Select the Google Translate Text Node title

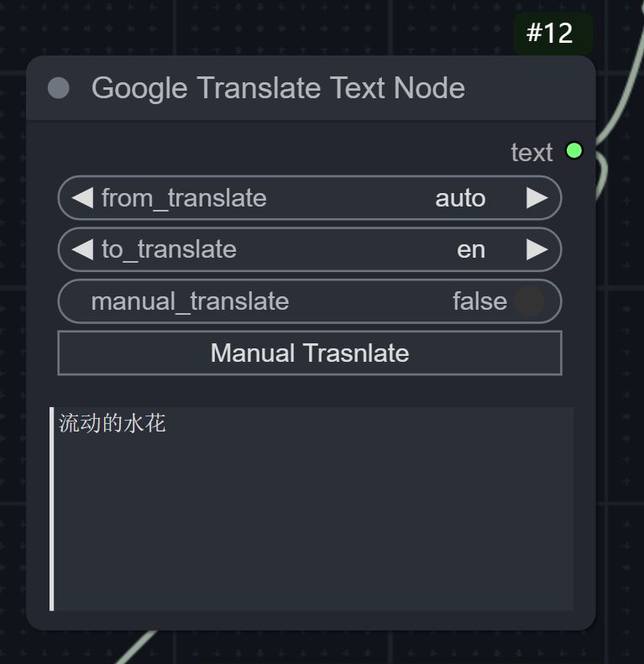[278, 88]
